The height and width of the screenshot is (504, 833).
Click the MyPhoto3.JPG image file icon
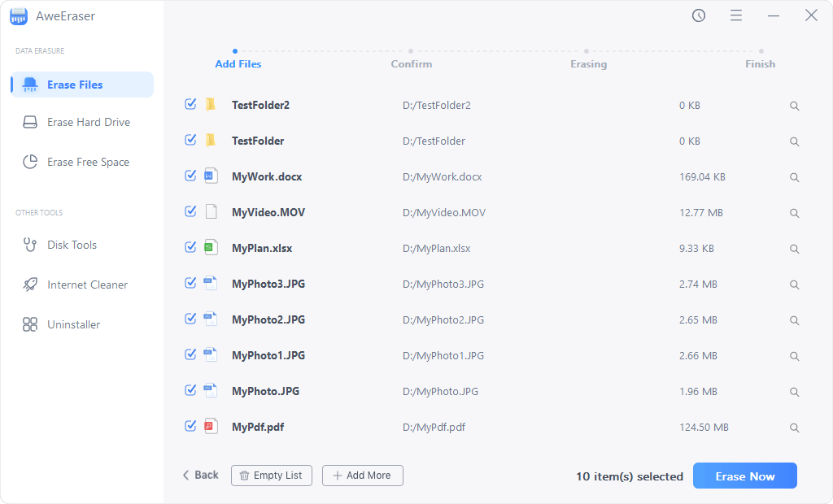pos(211,283)
